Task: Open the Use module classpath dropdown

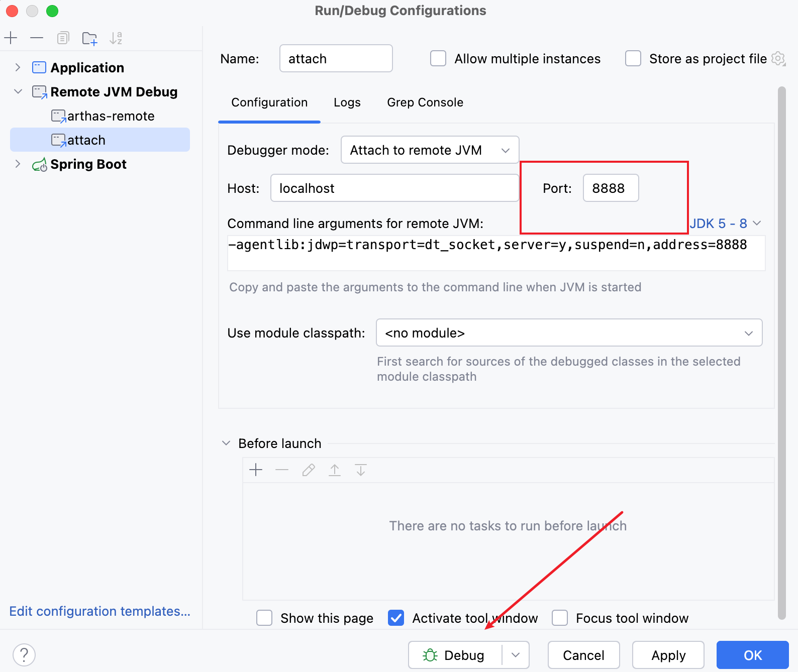Action: (x=569, y=332)
